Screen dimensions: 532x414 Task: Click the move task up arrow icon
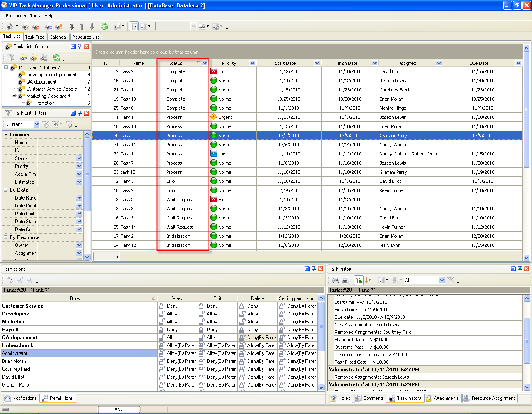[81, 26]
